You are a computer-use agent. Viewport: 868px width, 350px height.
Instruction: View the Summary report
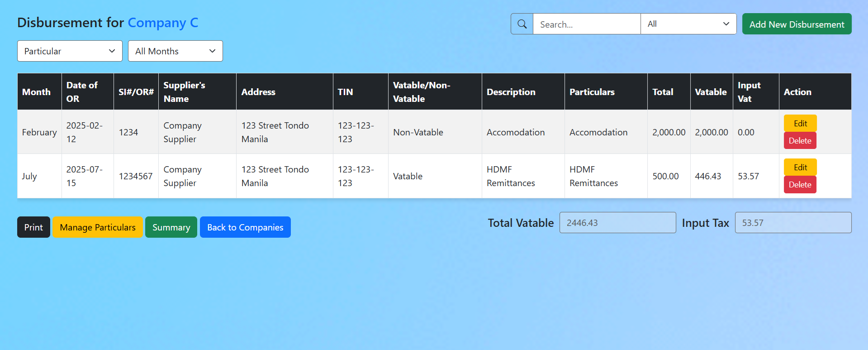coord(171,227)
